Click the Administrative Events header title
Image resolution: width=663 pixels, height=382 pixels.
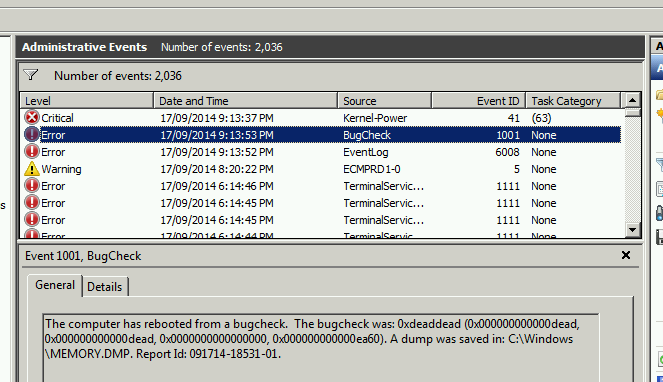85,47
